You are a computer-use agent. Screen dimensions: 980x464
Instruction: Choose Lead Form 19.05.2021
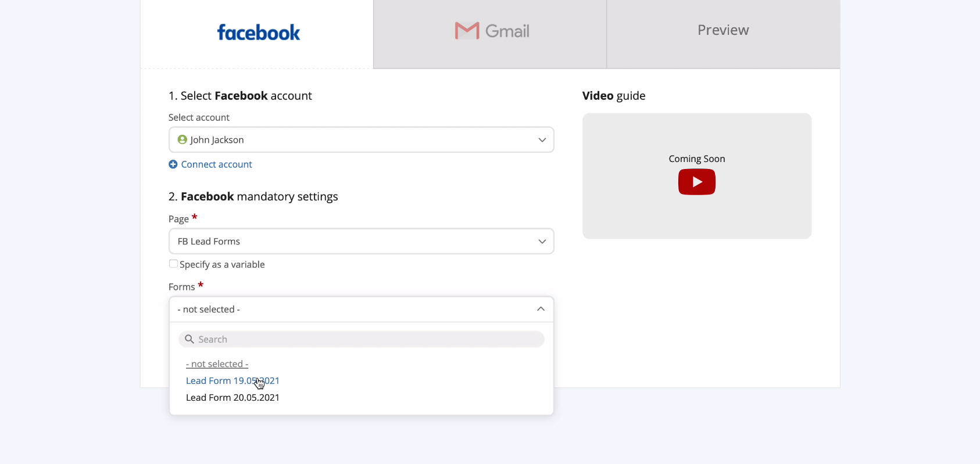click(233, 381)
